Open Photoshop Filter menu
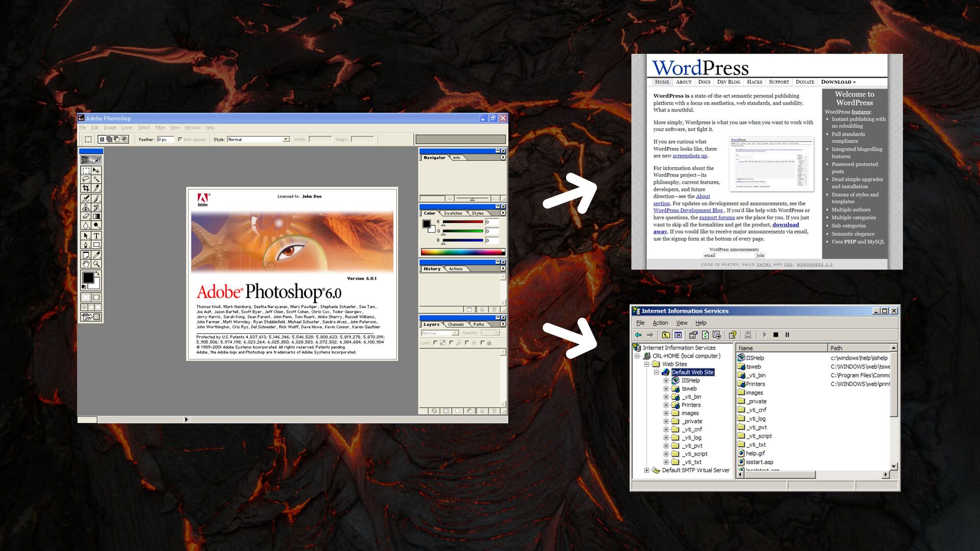Screen dimensions: 980x551 click(160, 128)
